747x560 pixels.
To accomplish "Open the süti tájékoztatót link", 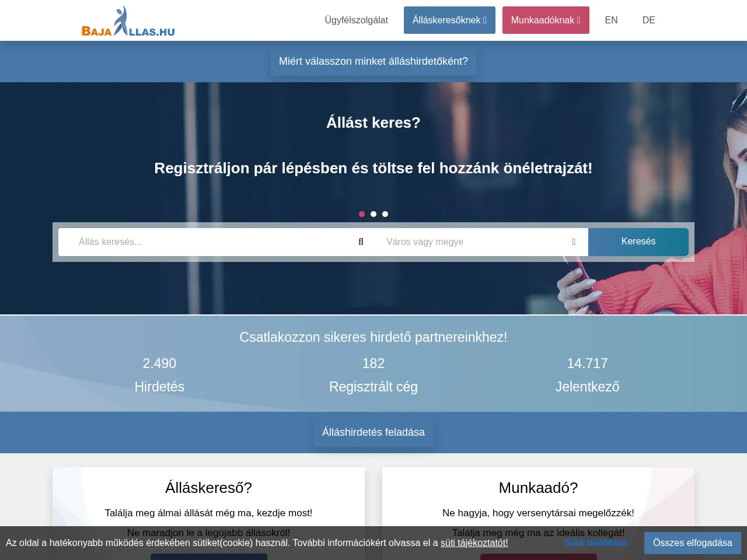I will tap(474, 542).
